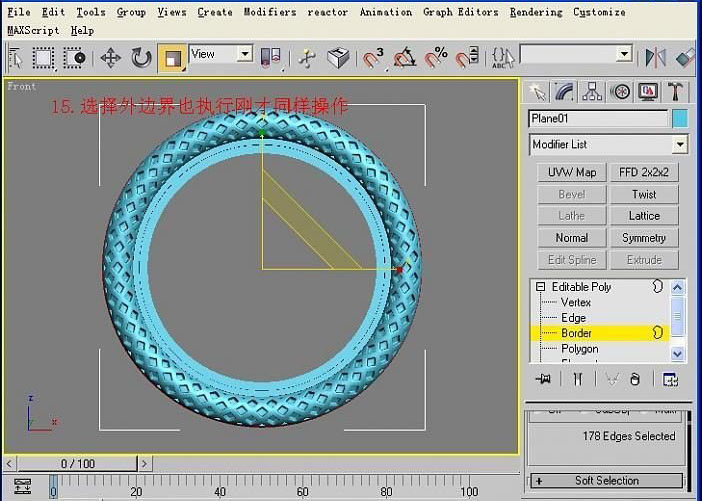Viewport: 702px width, 501px height.
Task: Open the Graph Editors menu
Action: tap(460, 12)
